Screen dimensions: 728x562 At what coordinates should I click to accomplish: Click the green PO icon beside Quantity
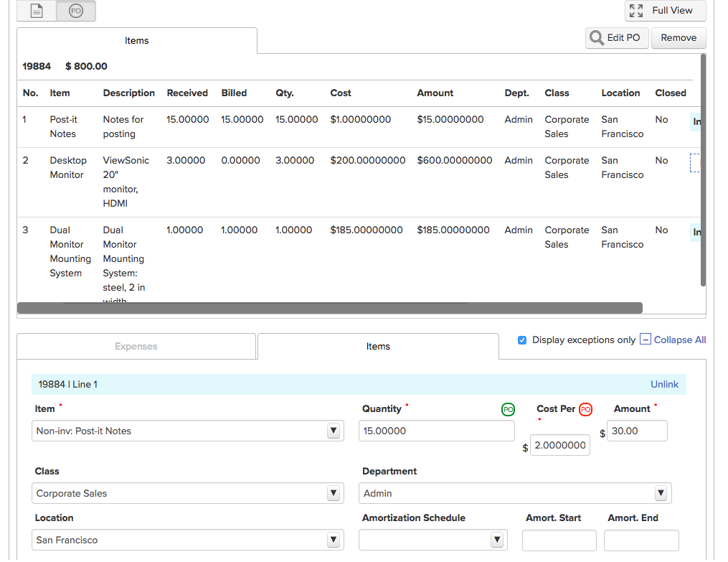pos(508,410)
